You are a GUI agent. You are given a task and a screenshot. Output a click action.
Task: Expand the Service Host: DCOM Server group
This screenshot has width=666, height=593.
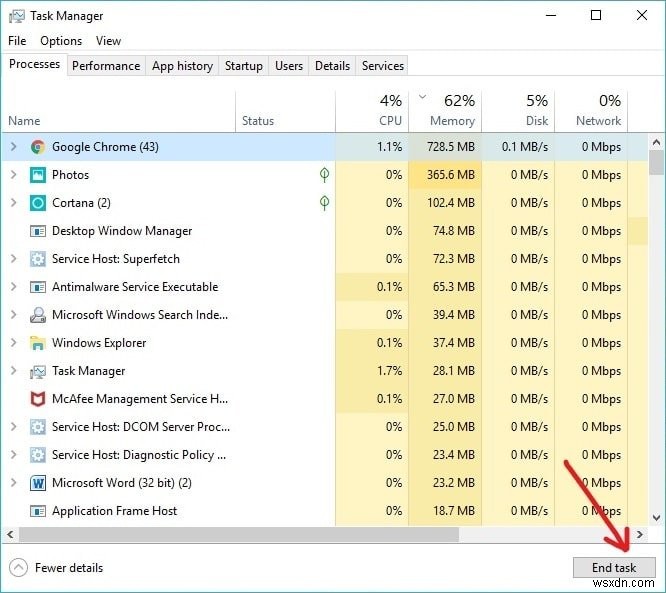coord(14,426)
